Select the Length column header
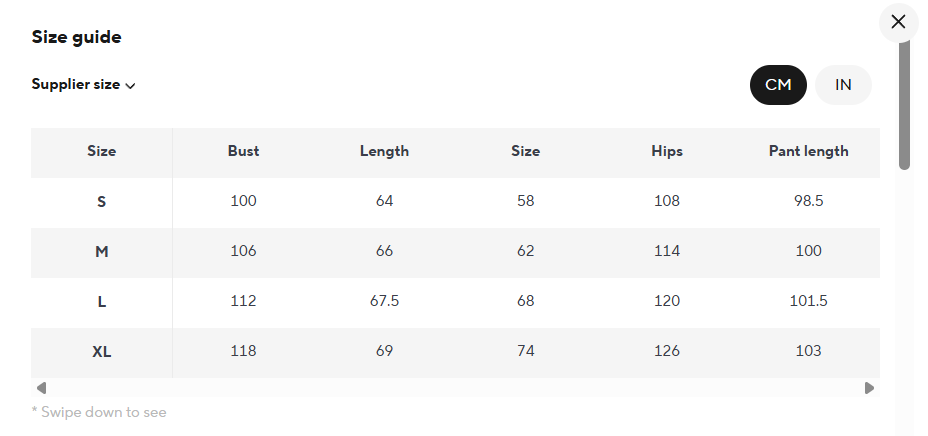The image size is (928, 436). pos(384,152)
